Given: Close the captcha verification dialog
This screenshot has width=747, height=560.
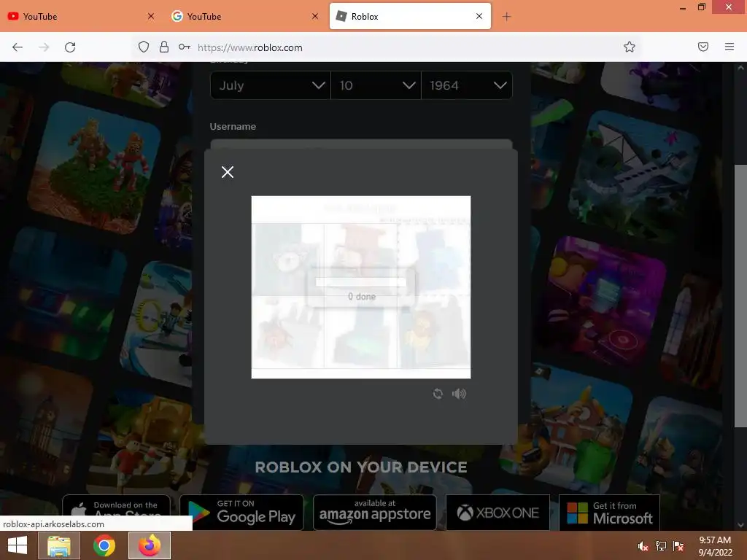Looking at the screenshot, I should point(228,172).
